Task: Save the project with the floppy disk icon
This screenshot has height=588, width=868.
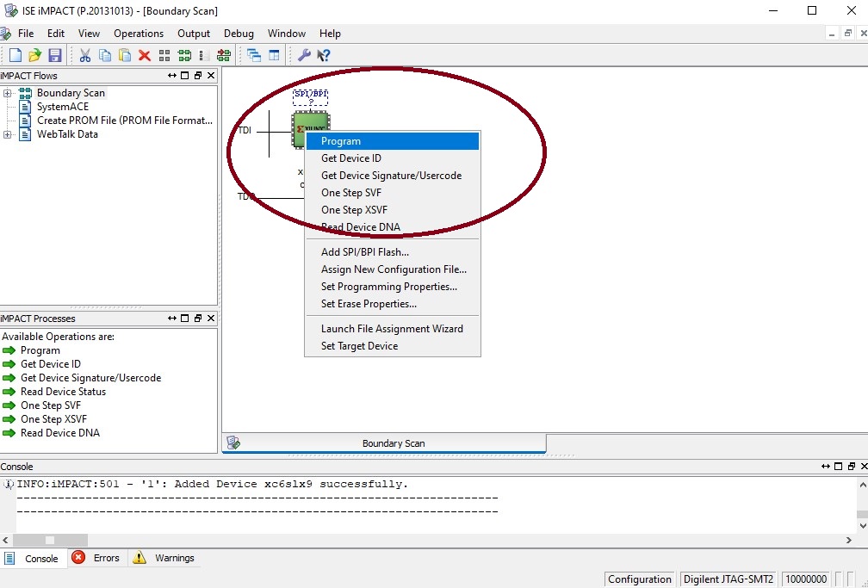Action: pyautogui.click(x=54, y=55)
